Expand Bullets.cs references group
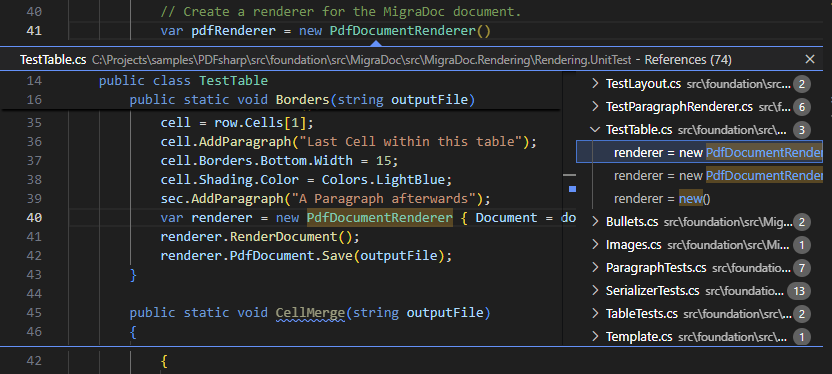Viewport: 832px width, 374px height. click(595, 221)
